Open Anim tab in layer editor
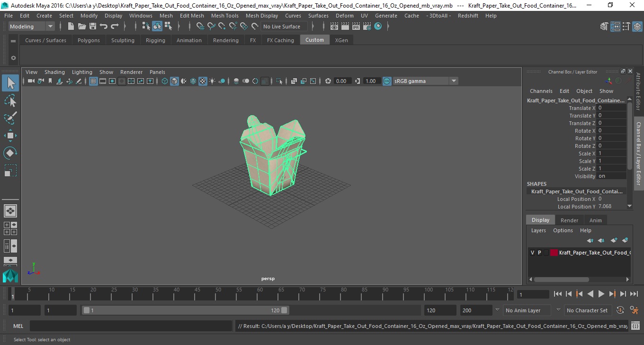The width and height of the screenshot is (644, 345). point(596,220)
